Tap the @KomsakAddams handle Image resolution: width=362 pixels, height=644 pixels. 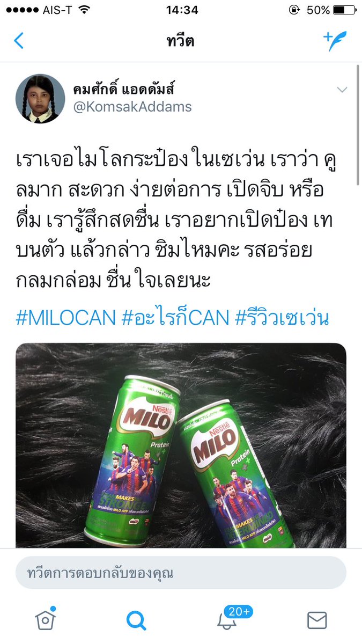tap(132, 106)
